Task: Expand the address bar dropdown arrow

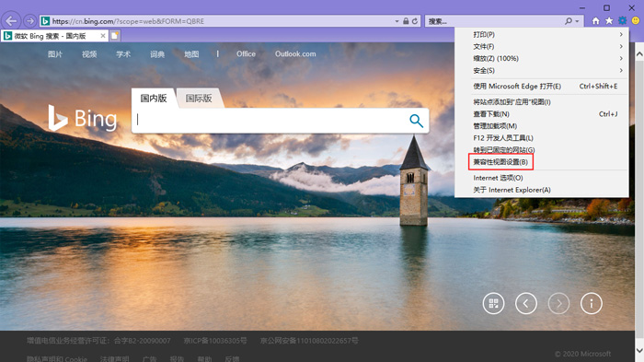Action: (x=397, y=21)
